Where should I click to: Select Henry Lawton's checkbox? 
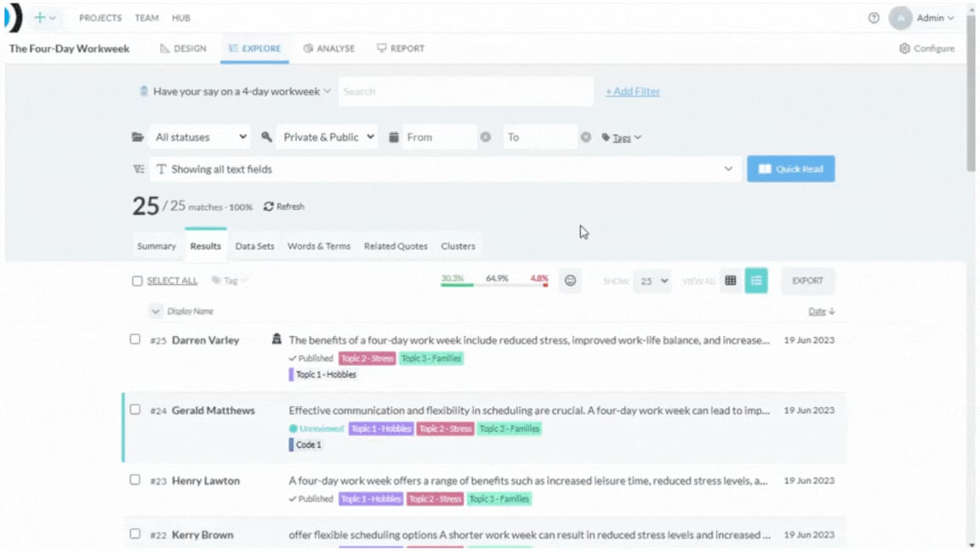point(135,480)
